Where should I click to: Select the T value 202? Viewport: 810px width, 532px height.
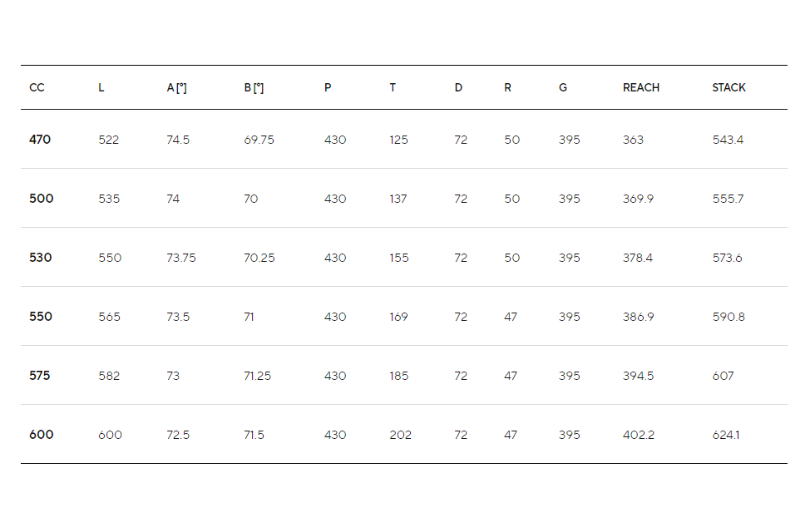pos(400,435)
